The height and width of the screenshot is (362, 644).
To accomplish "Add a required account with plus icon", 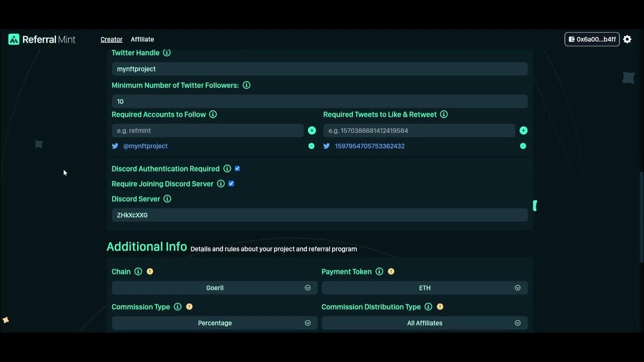I will (312, 131).
